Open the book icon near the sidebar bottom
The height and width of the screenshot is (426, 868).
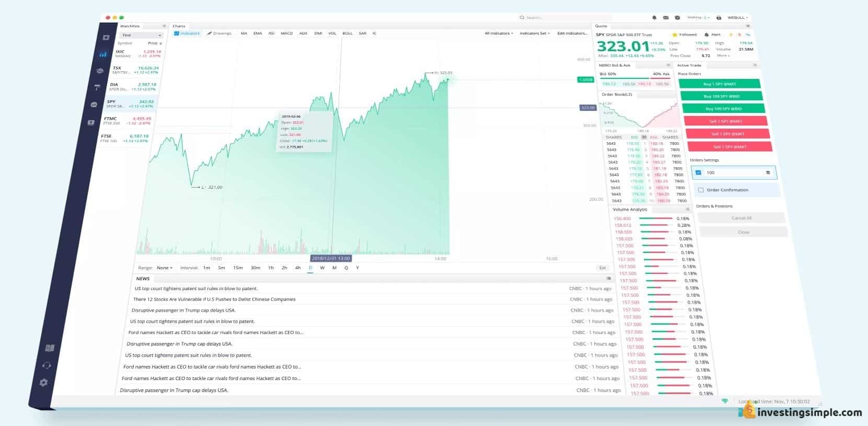50,348
